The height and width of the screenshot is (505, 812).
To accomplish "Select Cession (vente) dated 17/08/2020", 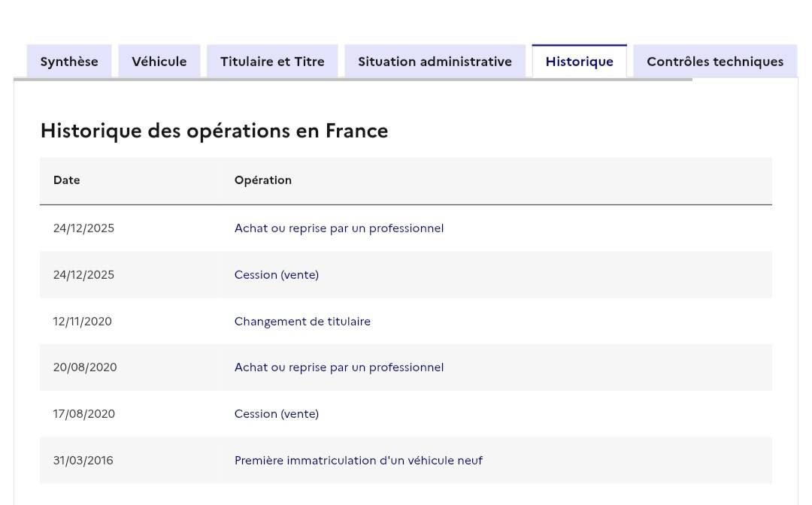I will [x=277, y=414].
